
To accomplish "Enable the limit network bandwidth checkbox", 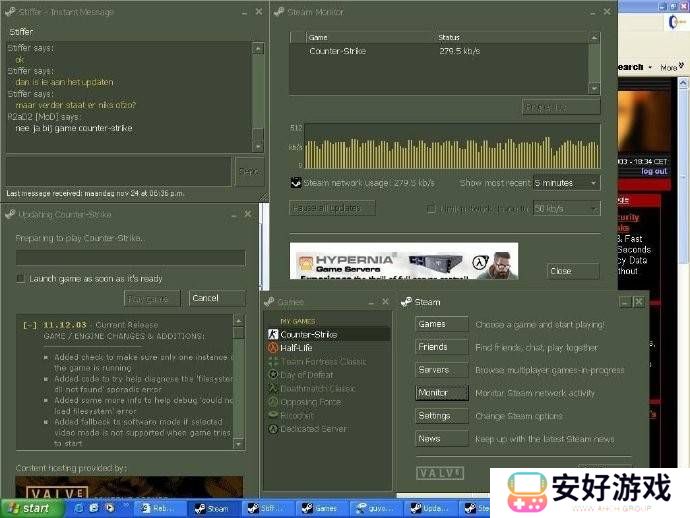I will click(x=431, y=209).
